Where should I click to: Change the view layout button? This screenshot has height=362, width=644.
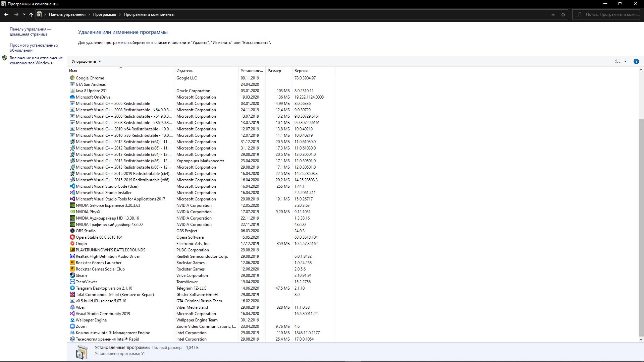617,61
